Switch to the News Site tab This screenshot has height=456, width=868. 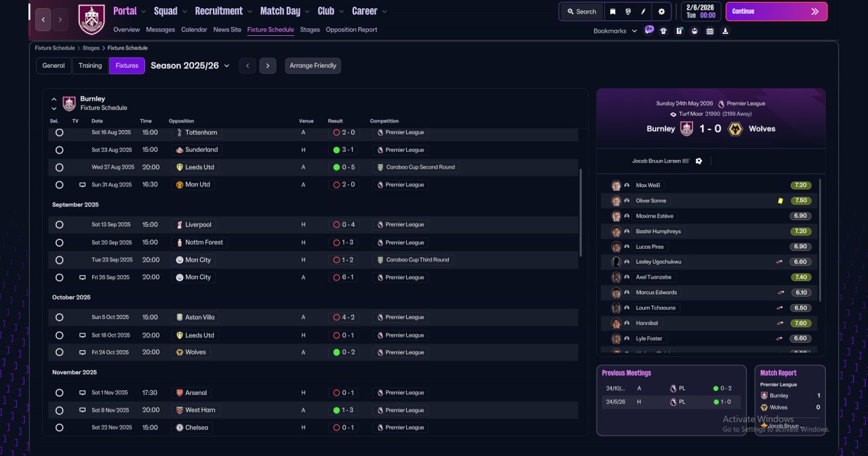227,30
